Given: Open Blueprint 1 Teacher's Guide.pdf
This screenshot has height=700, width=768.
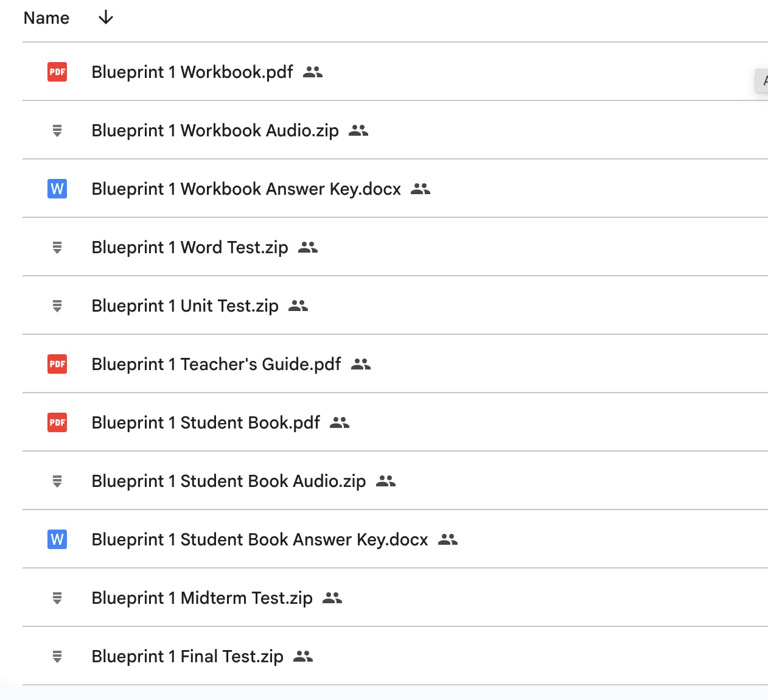Looking at the screenshot, I should click(x=216, y=364).
